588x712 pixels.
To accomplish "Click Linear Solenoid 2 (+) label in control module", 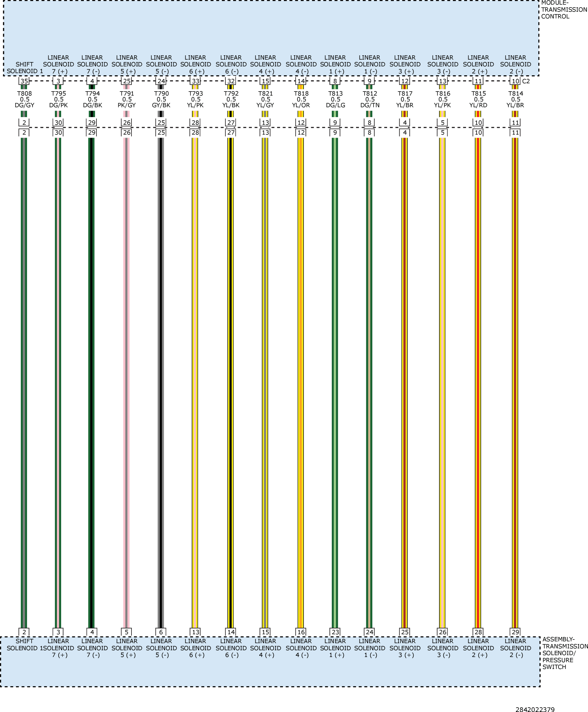I will pyautogui.click(x=478, y=64).
